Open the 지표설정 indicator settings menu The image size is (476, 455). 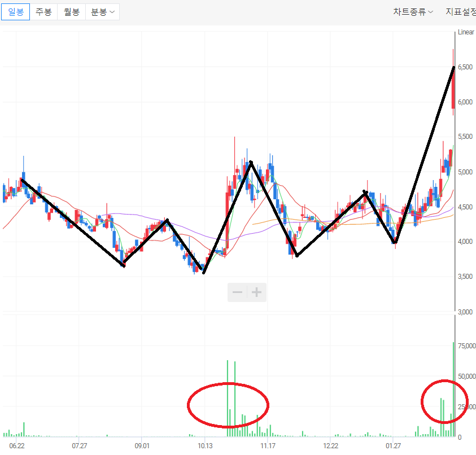point(461,12)
